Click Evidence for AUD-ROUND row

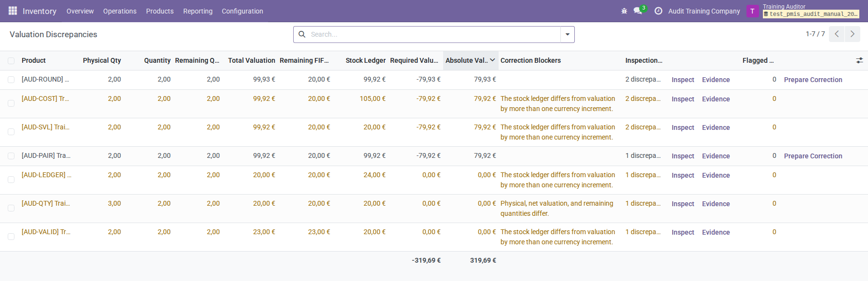click(716, 80)
